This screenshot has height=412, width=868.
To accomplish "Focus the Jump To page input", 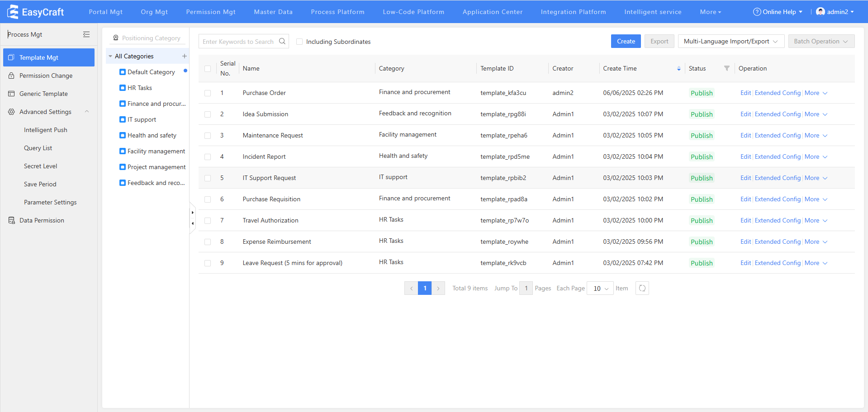I will (x=526, y=288).
